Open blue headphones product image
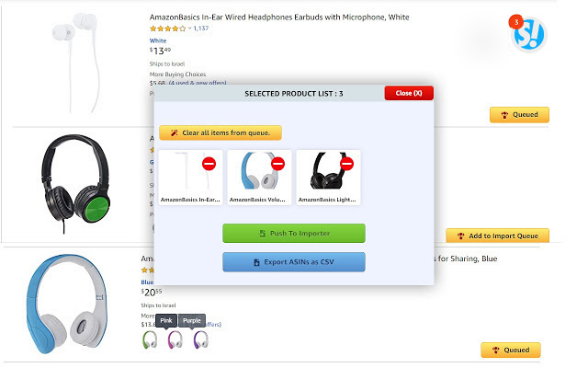Viewport: 588px width, 368px height. pyautogui.click(x=67, y=305)
